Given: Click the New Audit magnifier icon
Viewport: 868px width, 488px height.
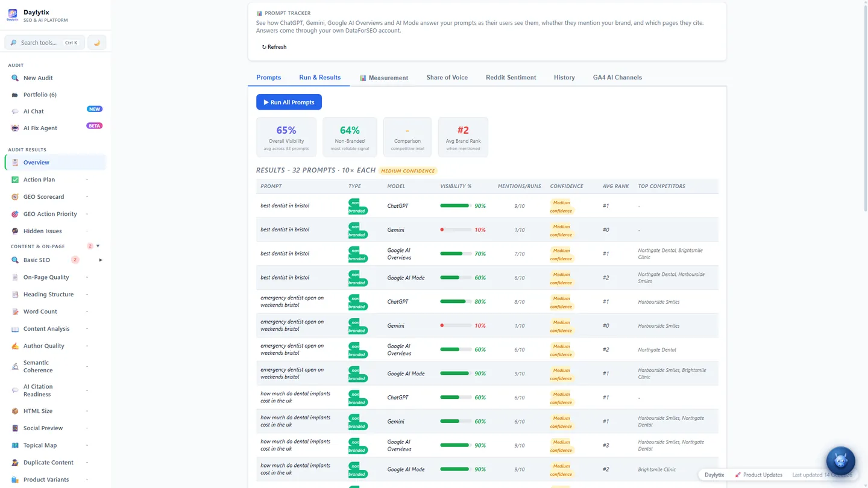Looking at the screenshot, I should pyautogui.click(x=15, y=78).
